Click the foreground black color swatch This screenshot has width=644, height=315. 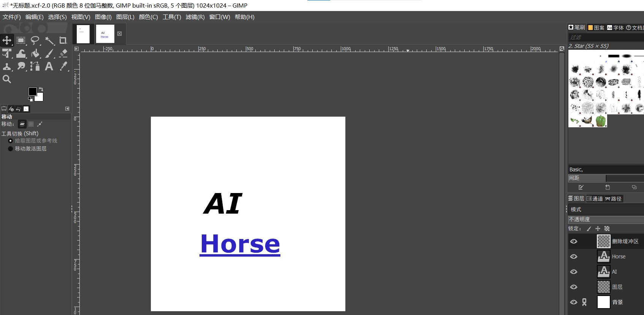click(33, 92)
